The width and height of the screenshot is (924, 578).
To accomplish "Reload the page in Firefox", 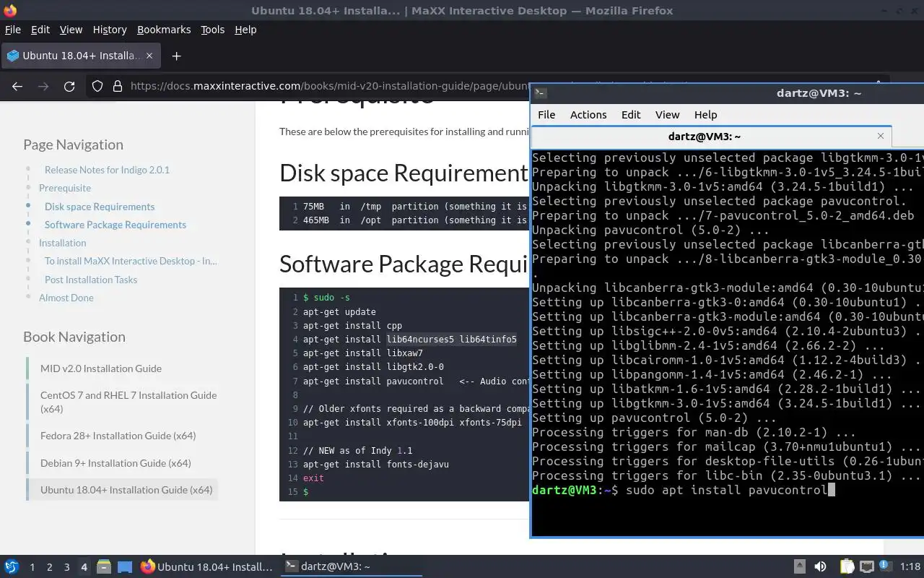I will (x=69, y=86).
